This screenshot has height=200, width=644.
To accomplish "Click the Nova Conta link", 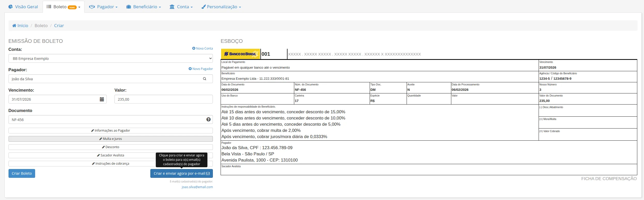I will pos(203,48).
